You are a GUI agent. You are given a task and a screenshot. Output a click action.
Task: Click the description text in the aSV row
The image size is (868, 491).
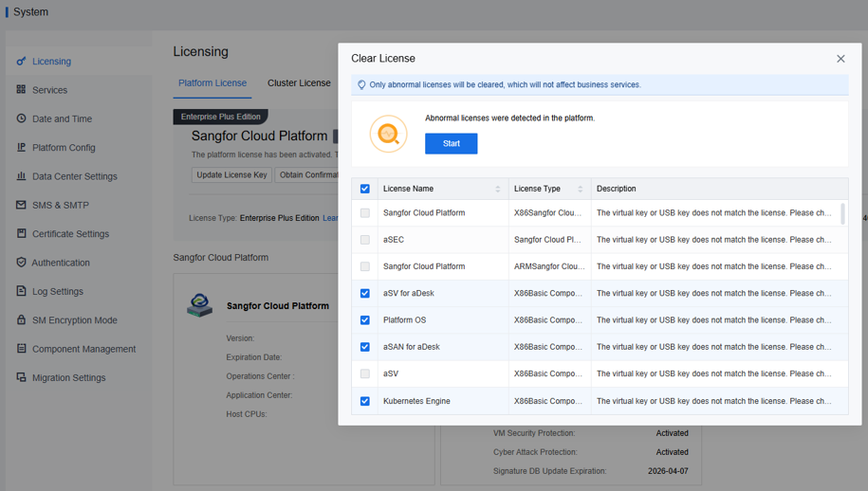[x=713, y=373]
